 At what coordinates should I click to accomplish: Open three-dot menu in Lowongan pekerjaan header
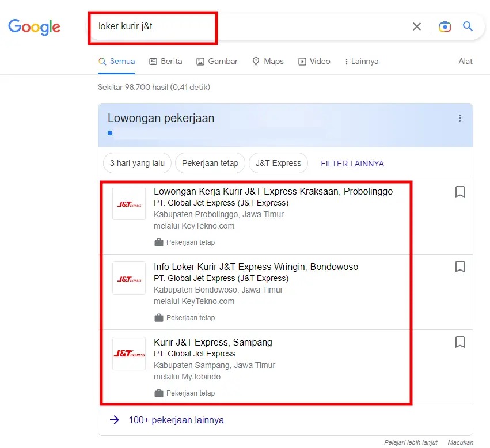coord(459,118)
